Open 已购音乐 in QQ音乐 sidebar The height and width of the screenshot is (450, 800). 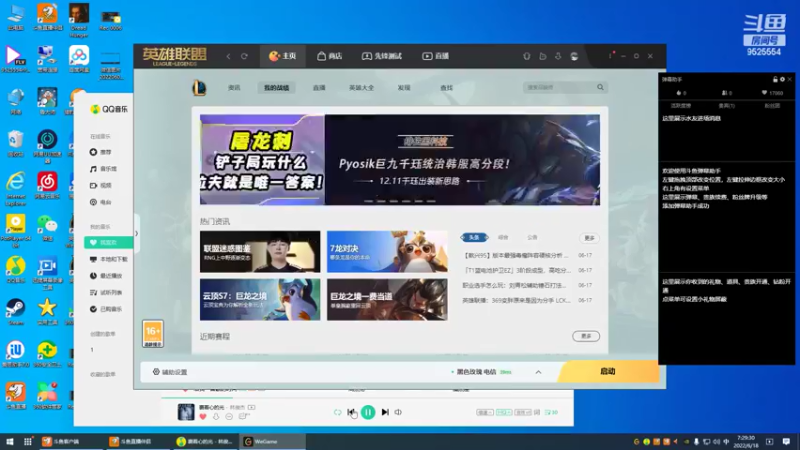coord(106,309)
